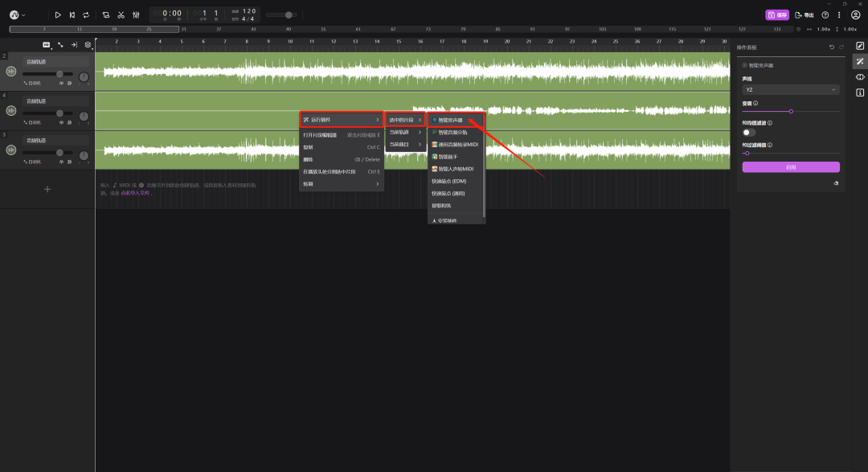The height and width of the screenshot is (472, 868).
Task: Choose Copy (Ctrl C) context menu entry
Action: 342,147
